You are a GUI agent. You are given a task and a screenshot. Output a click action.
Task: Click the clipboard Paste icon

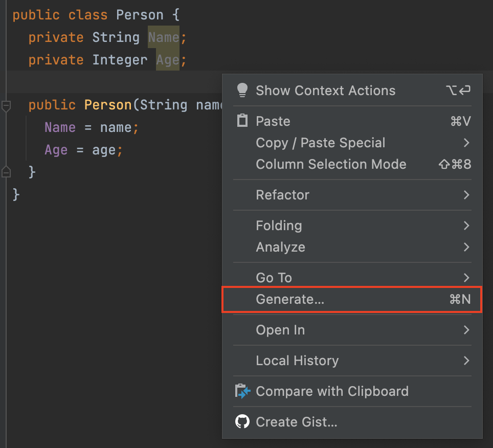(242, 121)
